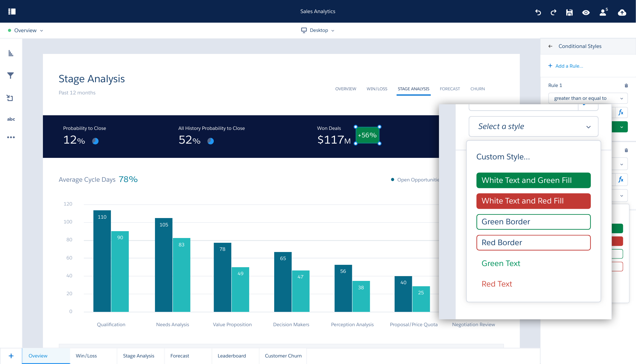Image resolution: width=636 pixels, height=364 pixels.
Task: Open second rule's condition dropdown chevron
Action: [622, 164]
